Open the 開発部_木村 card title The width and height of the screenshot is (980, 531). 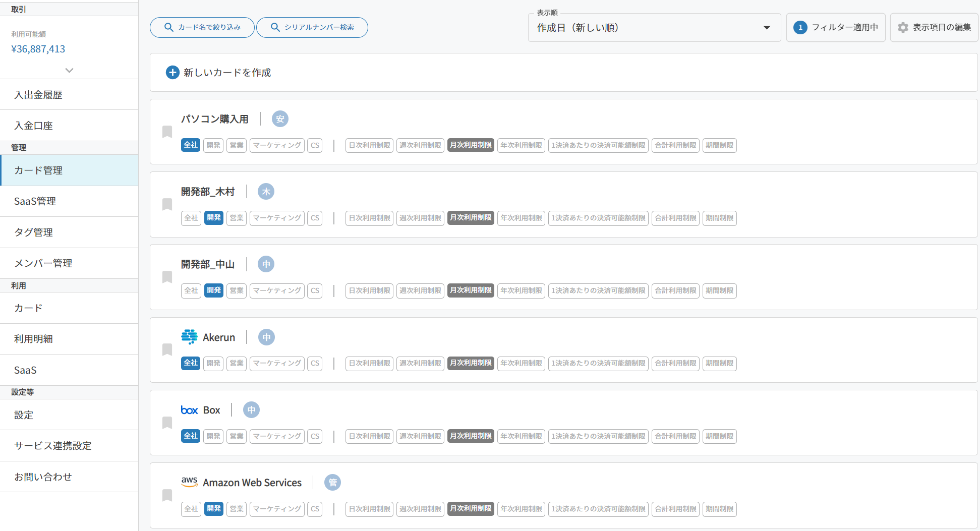pyautogui.click(x=208, y=192)
